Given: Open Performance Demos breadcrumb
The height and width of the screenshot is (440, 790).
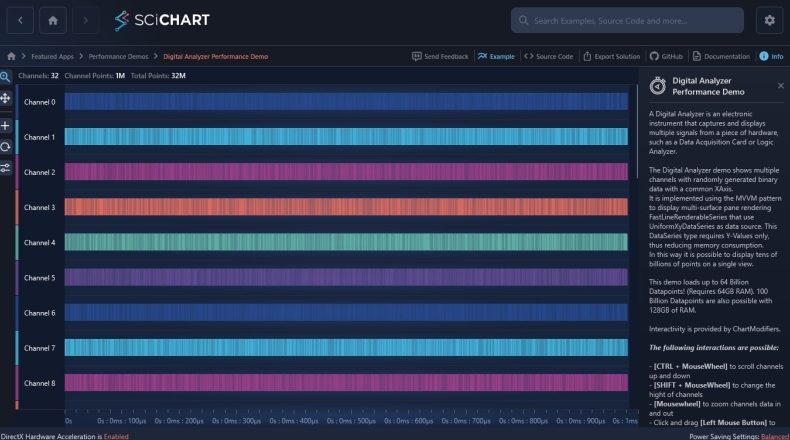Looking at the screenshot, I should click(118, 57).
